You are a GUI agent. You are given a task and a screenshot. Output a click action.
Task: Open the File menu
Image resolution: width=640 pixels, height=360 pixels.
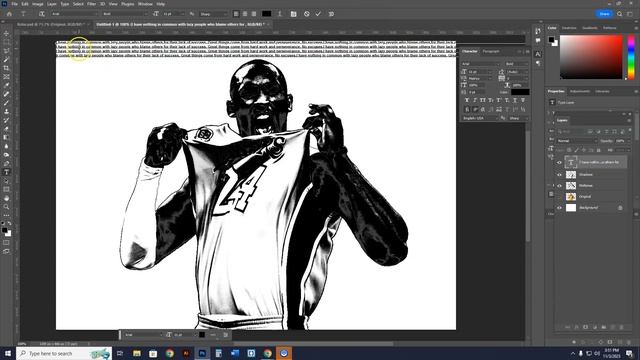pos(14,4)
